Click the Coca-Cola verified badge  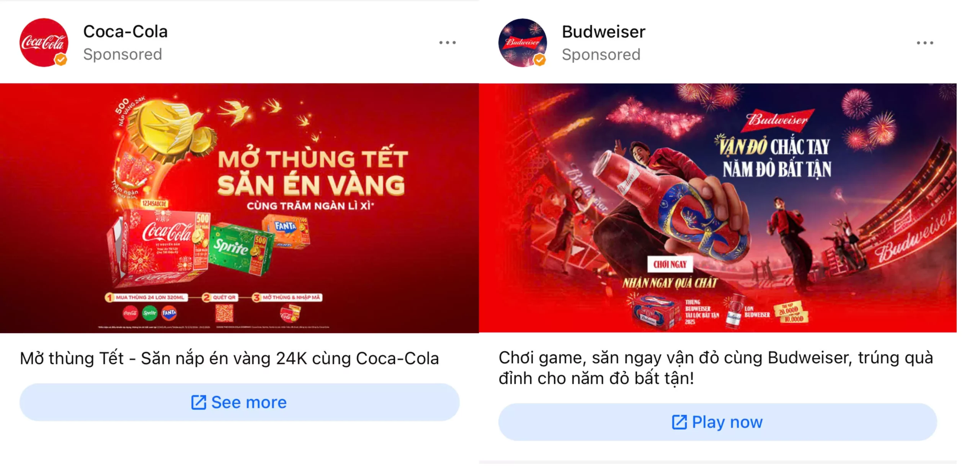[x=60, y=60]
